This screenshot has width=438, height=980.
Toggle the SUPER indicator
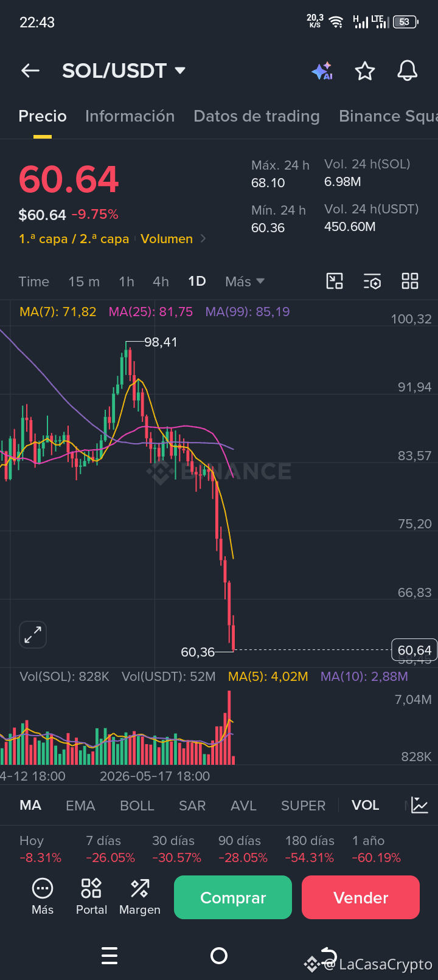[x=303, y=806]
